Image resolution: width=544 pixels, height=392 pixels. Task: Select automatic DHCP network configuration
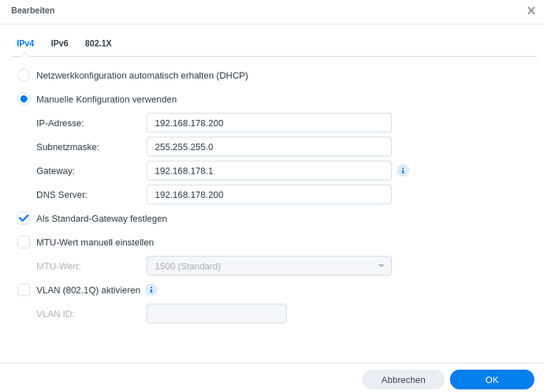pos(24,75)
